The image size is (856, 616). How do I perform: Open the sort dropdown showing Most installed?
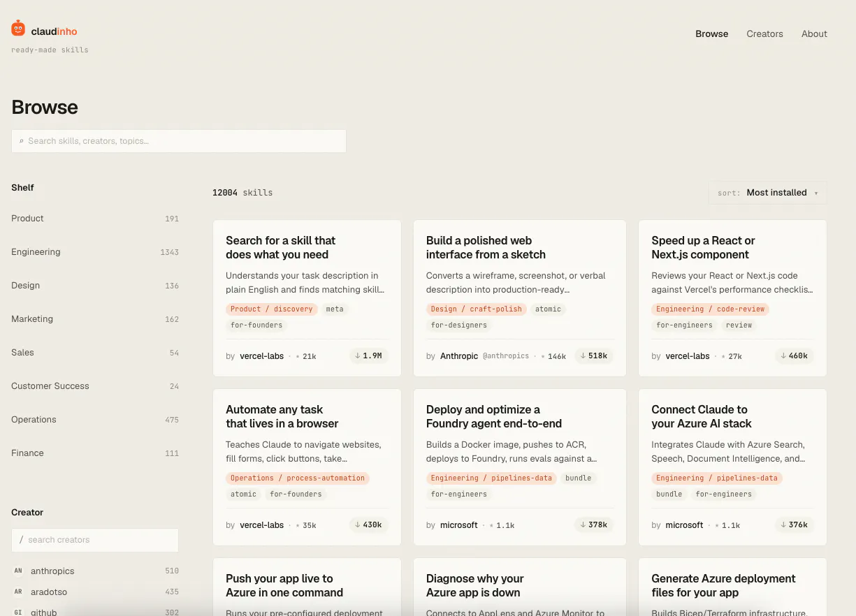coord(767,193)
